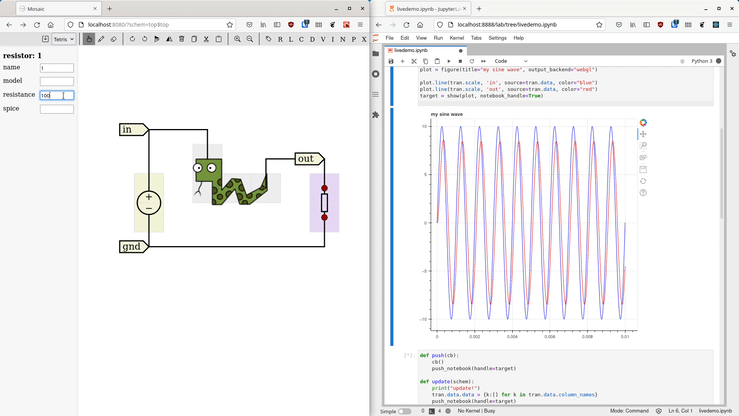Click the trash delete icon

coord(181,39)
